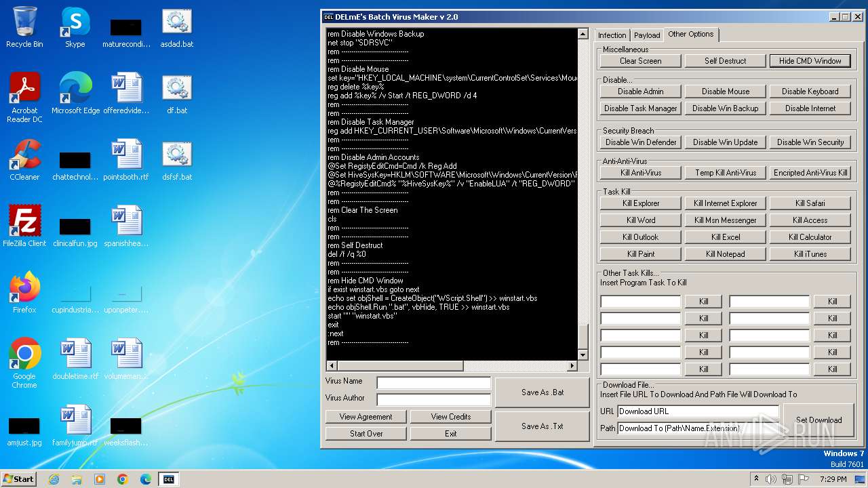Click the Start Over button

pyautogui.click(x=366, y=434)
